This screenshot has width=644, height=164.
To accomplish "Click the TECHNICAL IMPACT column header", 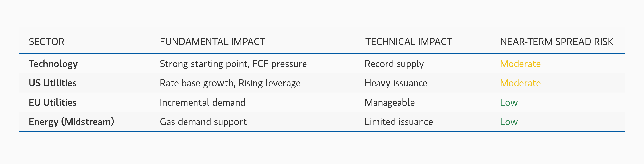I will pos(409,42).
